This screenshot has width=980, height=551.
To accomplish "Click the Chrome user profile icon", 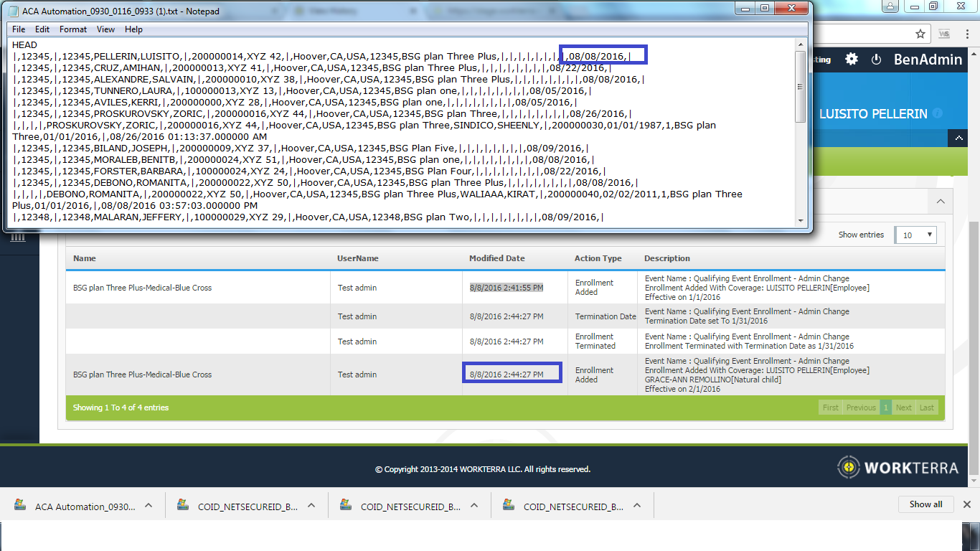I will tap(890, 6).
